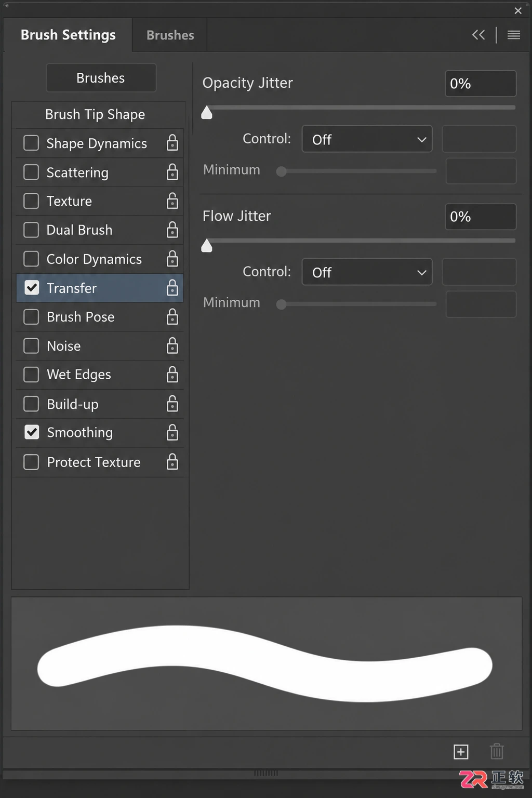Click the lock icon beside Shape Dynamics
Viewport: 532px width, 798px height.
[172, 143]
